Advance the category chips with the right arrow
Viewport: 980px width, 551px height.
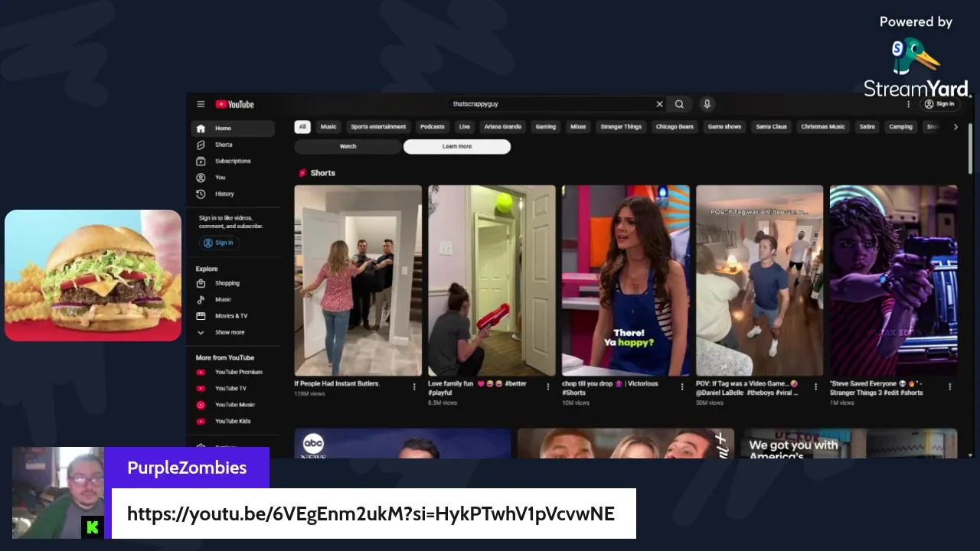pyautogui.click(x=955, y=127)
